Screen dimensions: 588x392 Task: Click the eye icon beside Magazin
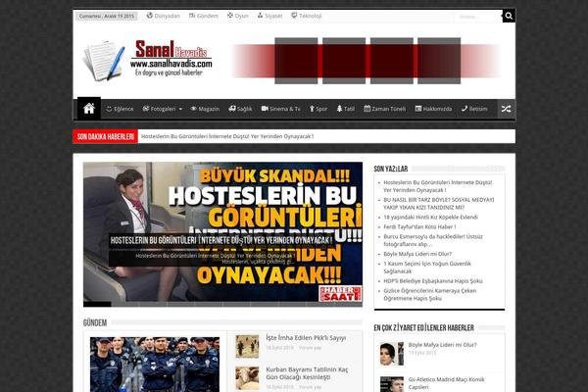click(193, 109)
